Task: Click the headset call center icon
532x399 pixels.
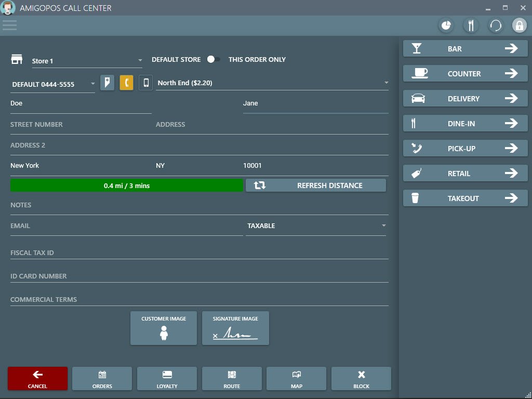Action: [x=495, y=25]
